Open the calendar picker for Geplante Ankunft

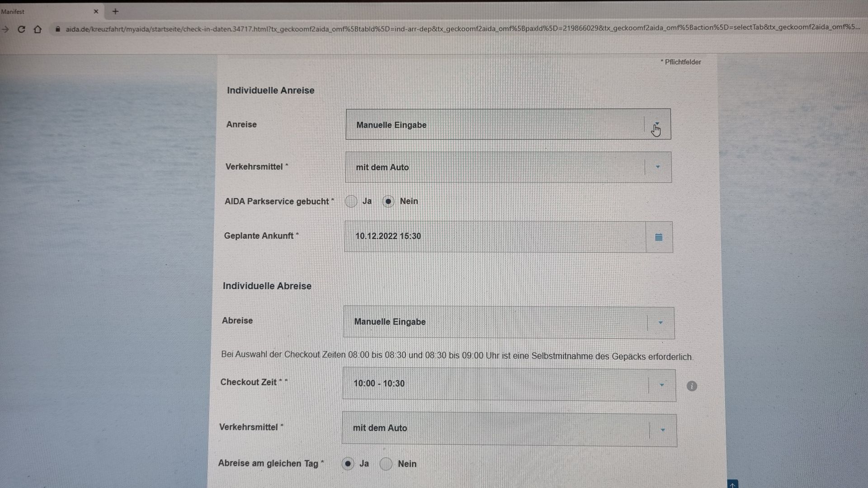(x=659, y=237)
